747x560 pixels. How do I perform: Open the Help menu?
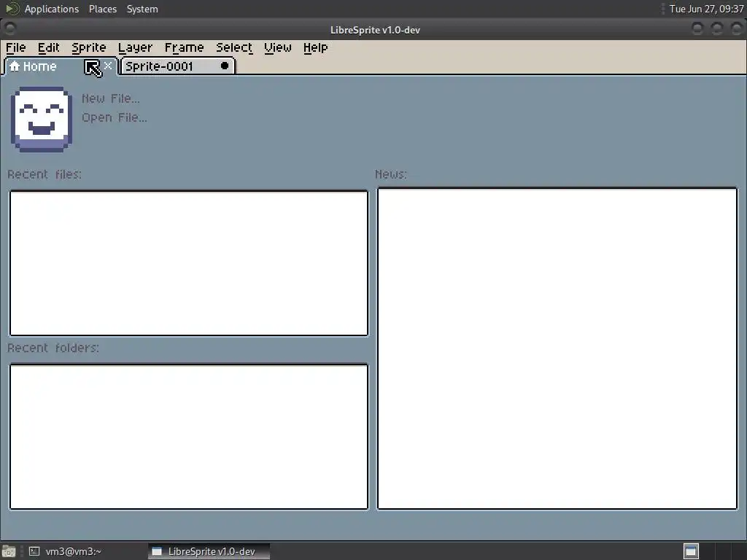[x=315, y=47]
